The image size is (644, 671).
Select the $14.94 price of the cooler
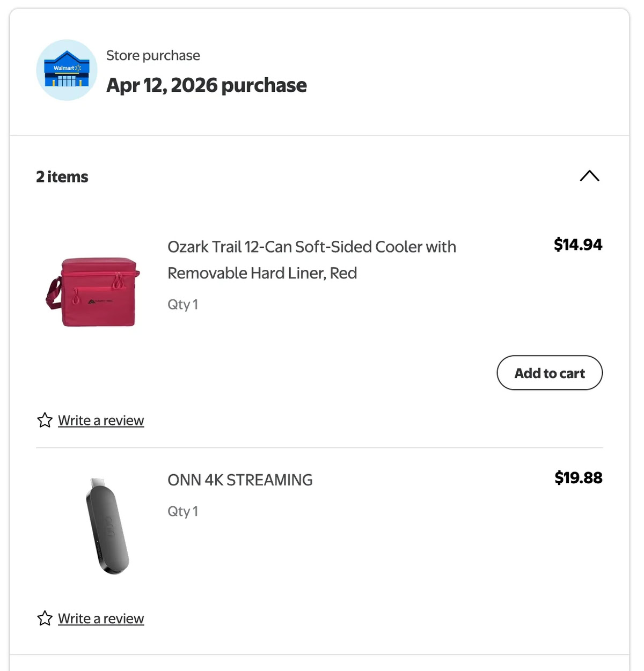578,245
